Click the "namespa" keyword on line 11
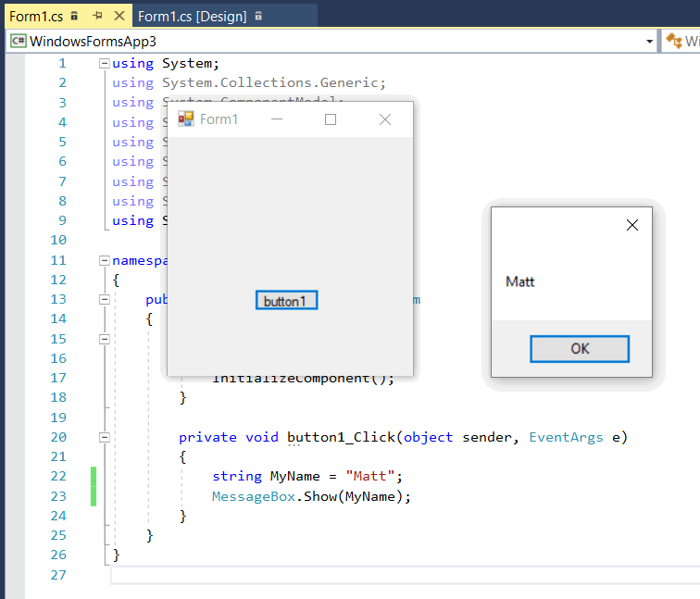 [140, 261]
